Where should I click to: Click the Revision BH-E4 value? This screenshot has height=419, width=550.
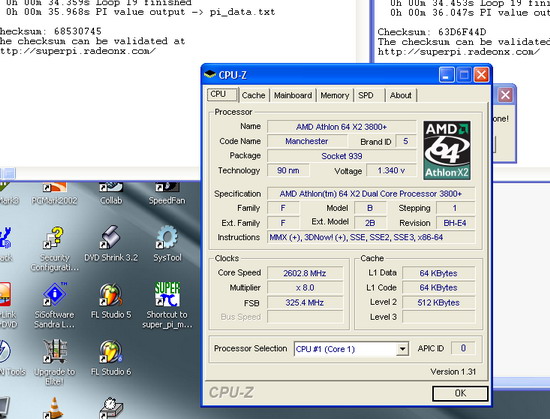(x=455, y=223)
